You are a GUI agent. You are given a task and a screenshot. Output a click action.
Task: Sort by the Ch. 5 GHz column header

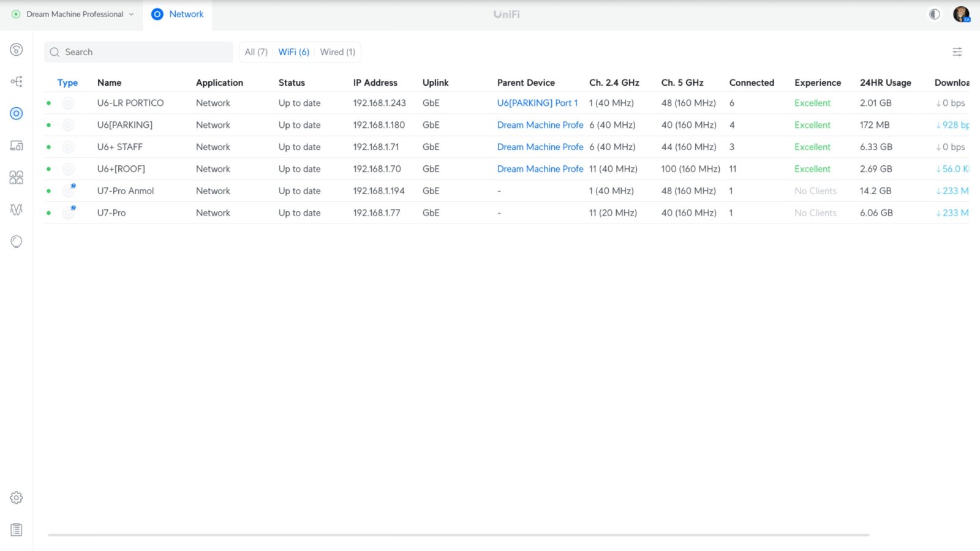coord(682,83)
